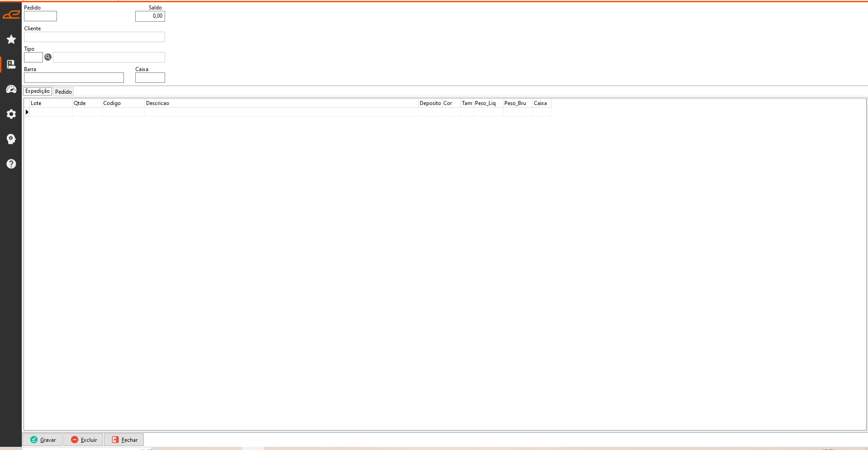Click the Tipo code input box

(33, 57)
